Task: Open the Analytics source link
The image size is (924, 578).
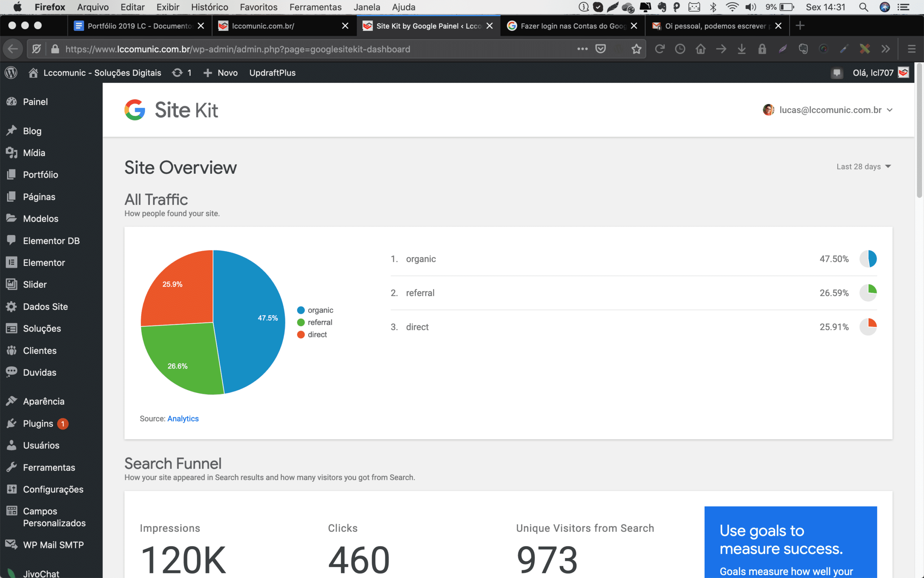Action: tap(183, 419)
